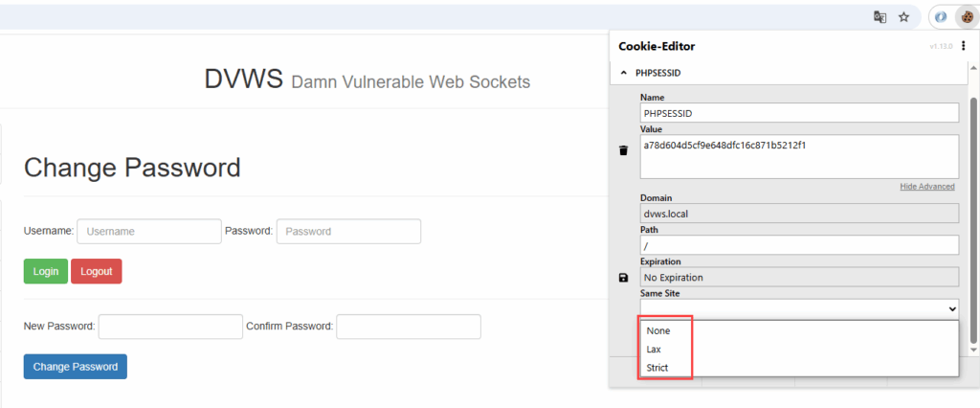Click the blue extension icon beside cookie

tap(941, 17)
